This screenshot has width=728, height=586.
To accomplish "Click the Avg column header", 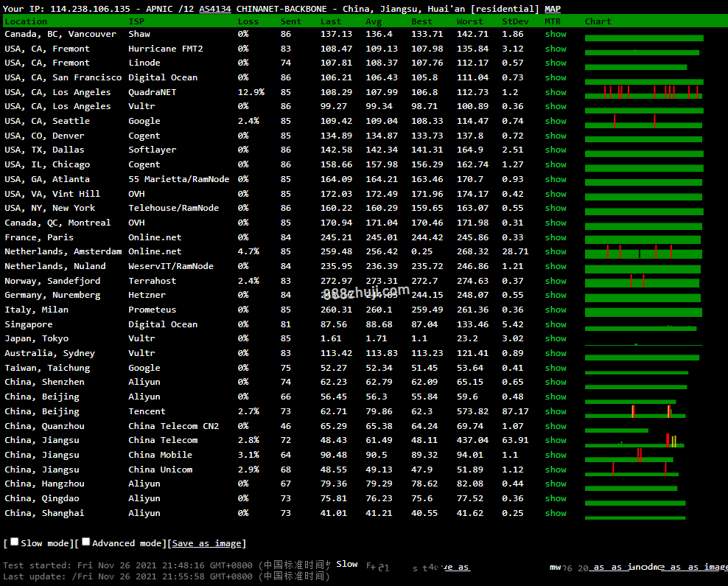I will pyautogui.click(x=374, y=21).
